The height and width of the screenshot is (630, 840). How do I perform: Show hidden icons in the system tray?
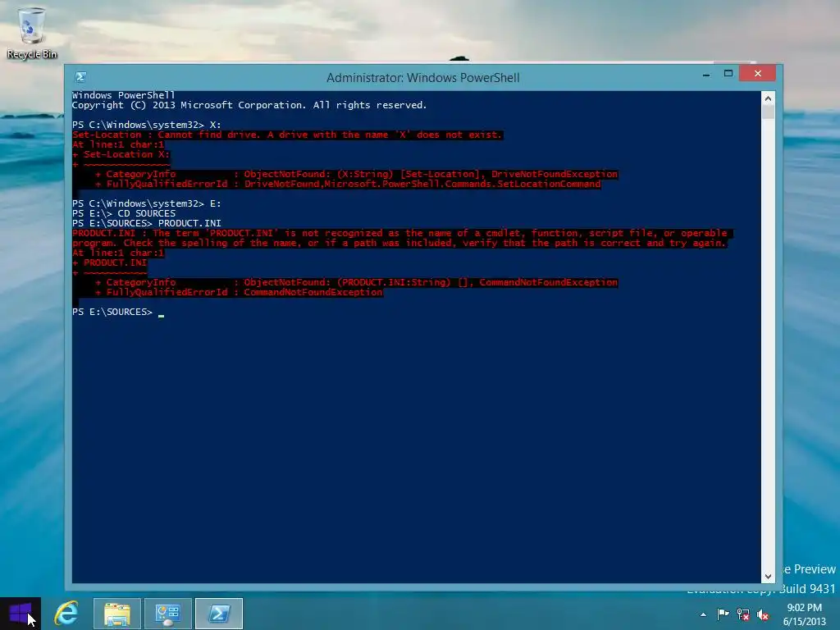click(x=703, y=614)
